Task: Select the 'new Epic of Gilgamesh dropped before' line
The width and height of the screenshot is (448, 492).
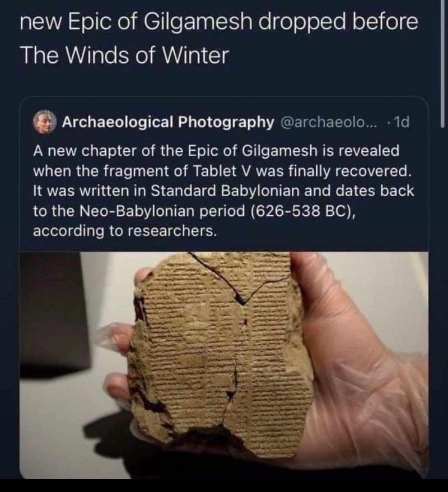Action: pos(218,22)
